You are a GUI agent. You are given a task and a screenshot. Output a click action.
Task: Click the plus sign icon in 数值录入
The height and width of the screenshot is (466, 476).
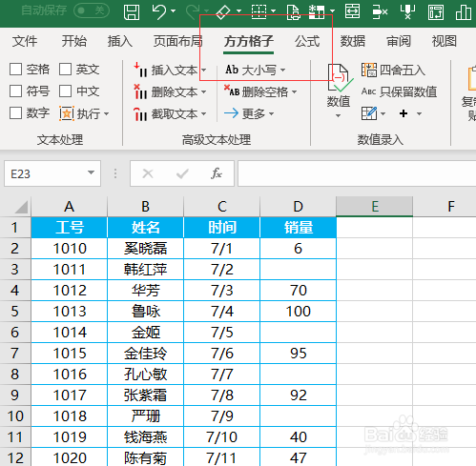(404, 113)
